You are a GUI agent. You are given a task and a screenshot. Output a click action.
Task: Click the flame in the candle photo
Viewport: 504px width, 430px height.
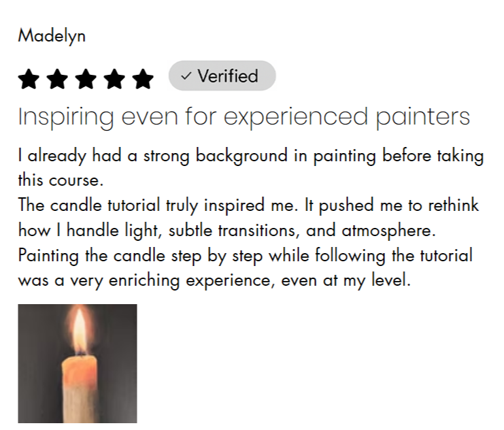[80, 330]
